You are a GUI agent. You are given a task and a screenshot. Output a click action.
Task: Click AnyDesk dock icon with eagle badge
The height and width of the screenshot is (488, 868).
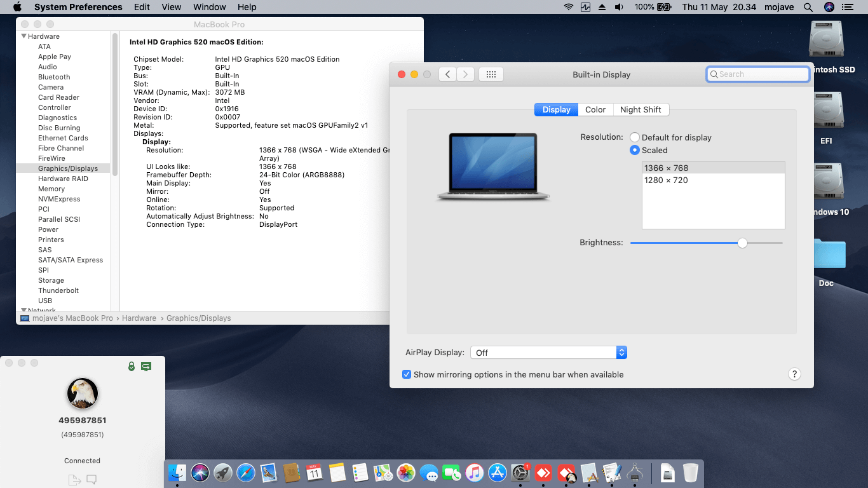[566, 473]
